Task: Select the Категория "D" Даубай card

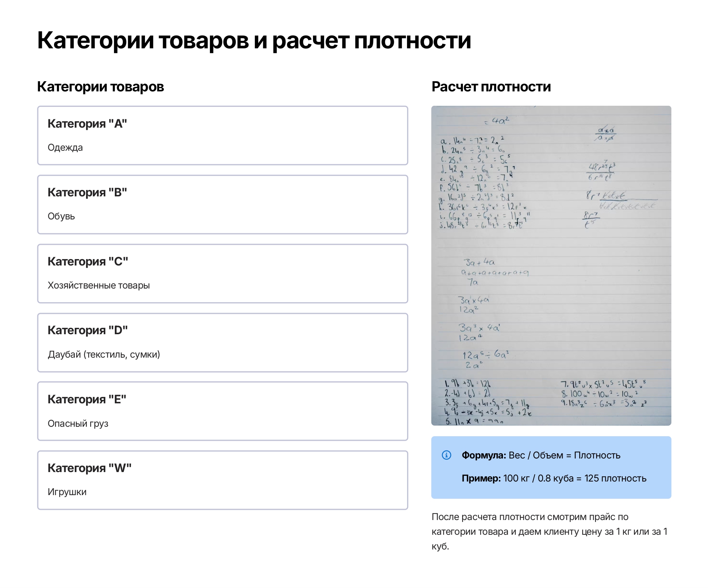Action: 223,343
